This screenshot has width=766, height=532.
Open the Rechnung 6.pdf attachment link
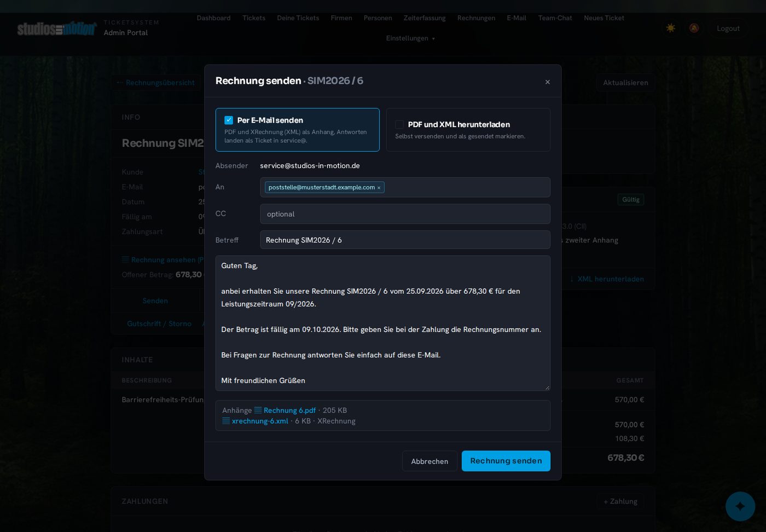click(289, 410)
